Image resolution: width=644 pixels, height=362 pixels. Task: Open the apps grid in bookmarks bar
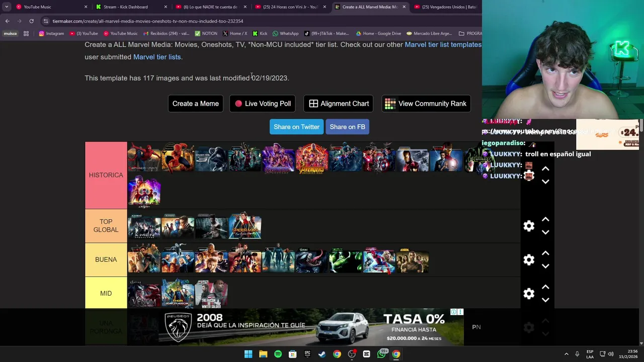point(26,34)
